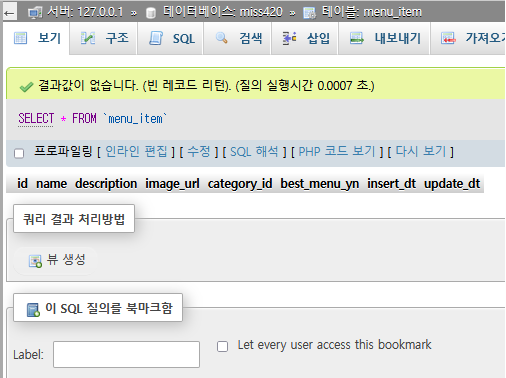
Task: Click the database icon before miss420
Action: tap(151, 13)
